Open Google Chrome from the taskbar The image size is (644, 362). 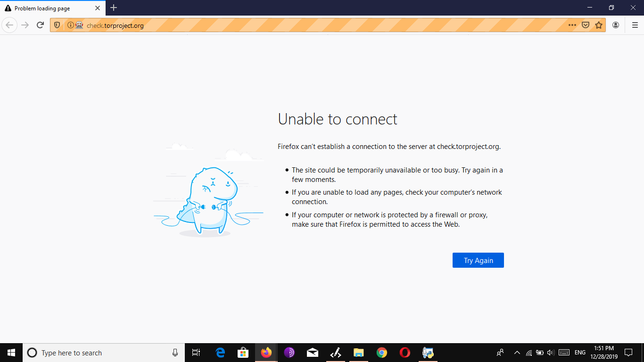point(381,353)
